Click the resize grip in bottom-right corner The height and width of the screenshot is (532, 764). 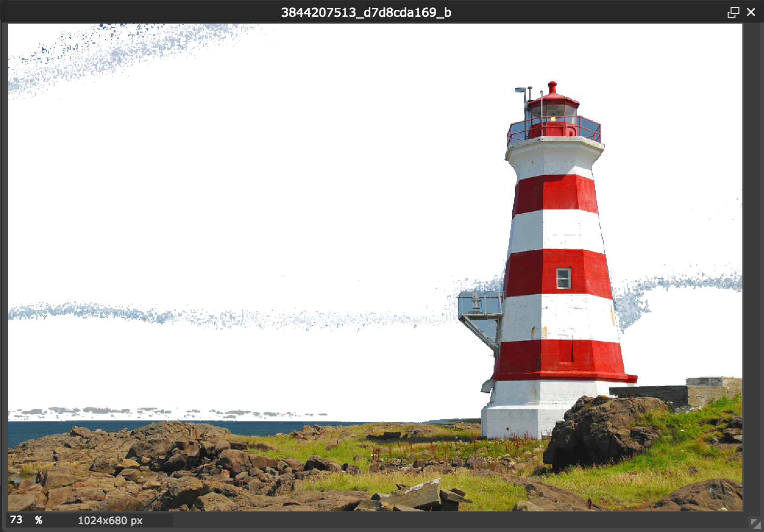tap(756, 524)
